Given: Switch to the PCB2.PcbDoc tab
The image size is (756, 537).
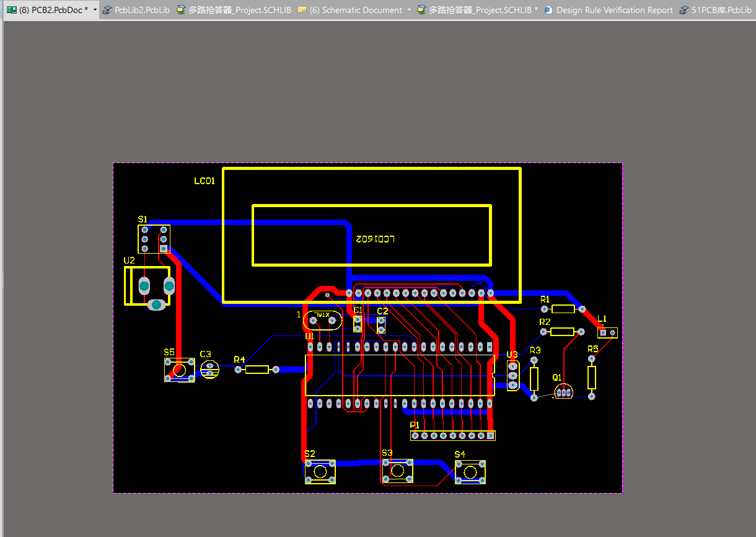Looking at the screenshot, I should point(53,10).
